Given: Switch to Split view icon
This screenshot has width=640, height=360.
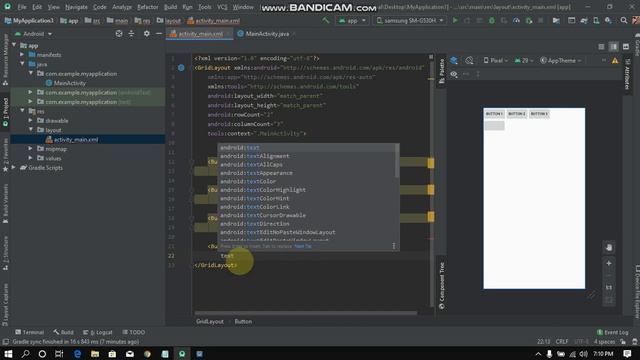Looking at the screenshot, I should click(613, 47).
